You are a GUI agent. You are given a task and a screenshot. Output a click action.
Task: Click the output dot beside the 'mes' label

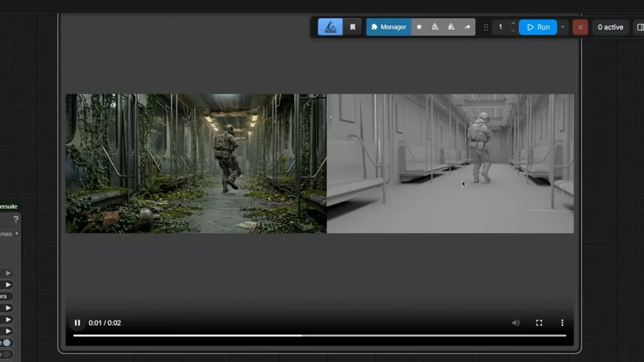pyautogui.click(x=17, y=234)
